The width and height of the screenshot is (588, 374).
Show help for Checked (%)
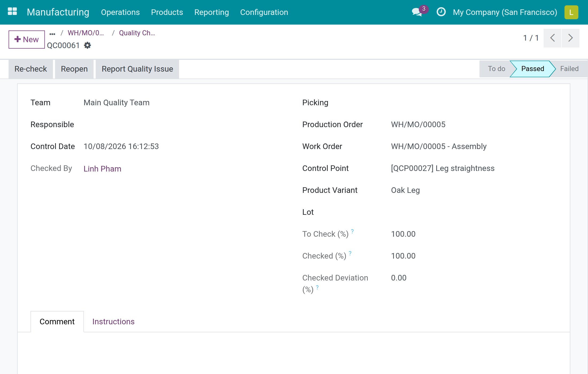[350, 253]
